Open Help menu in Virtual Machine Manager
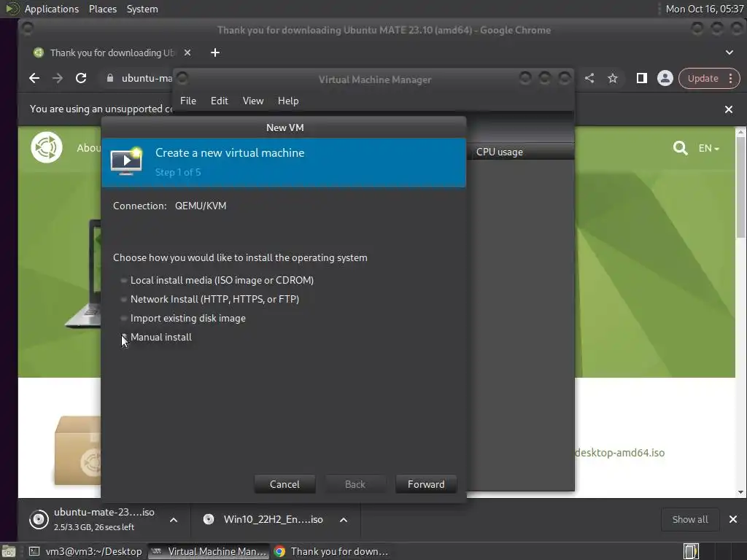 [x=288, y=101]
